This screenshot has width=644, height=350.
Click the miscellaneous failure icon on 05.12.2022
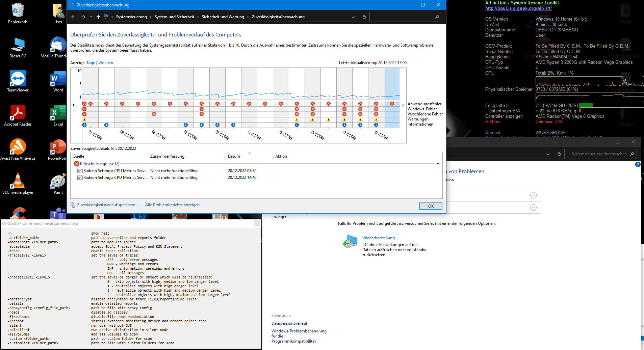[x=154, y=114]
